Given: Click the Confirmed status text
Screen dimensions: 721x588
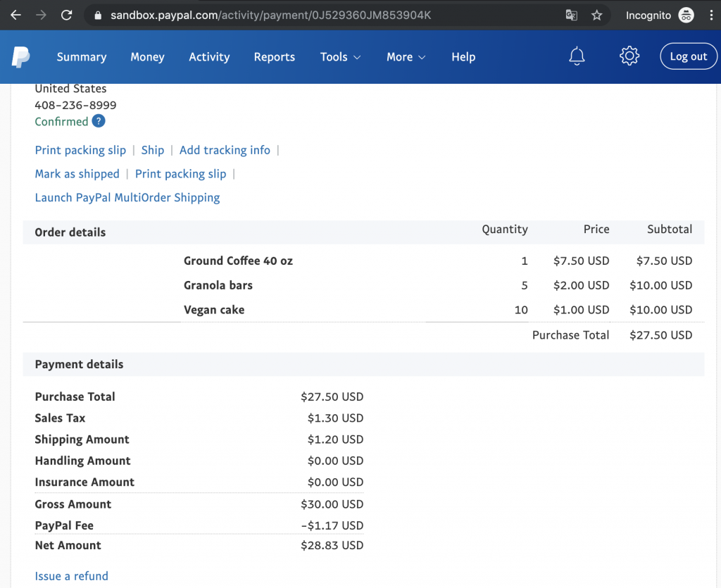Looking at the screenshot, I should click(x=62, y=122).
